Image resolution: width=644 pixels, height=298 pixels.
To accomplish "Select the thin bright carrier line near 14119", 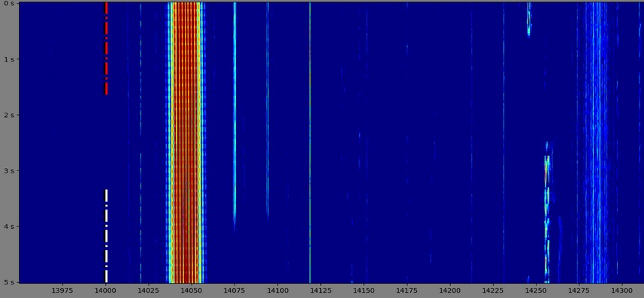I will coord(310,143).
